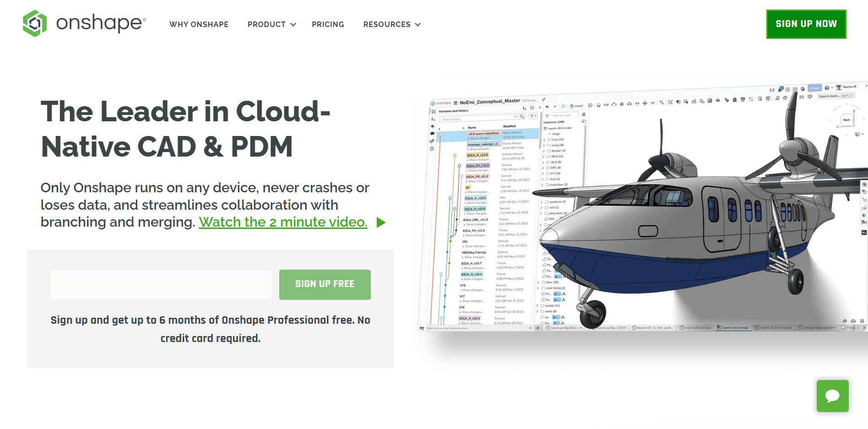This screenshot has height=429, width=868.
Task: Click the redo arrow in app screenshot
Action: [x=555, y=107]
